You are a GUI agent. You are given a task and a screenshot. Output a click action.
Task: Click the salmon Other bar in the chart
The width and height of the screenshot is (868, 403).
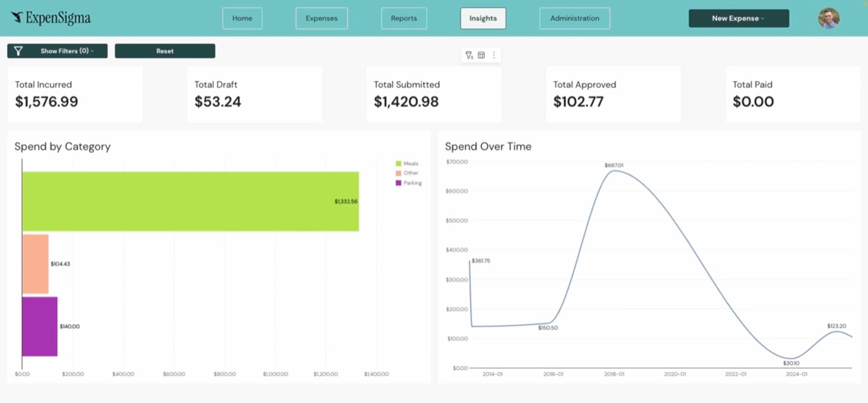pyautogui.click(x=35, y=264)
